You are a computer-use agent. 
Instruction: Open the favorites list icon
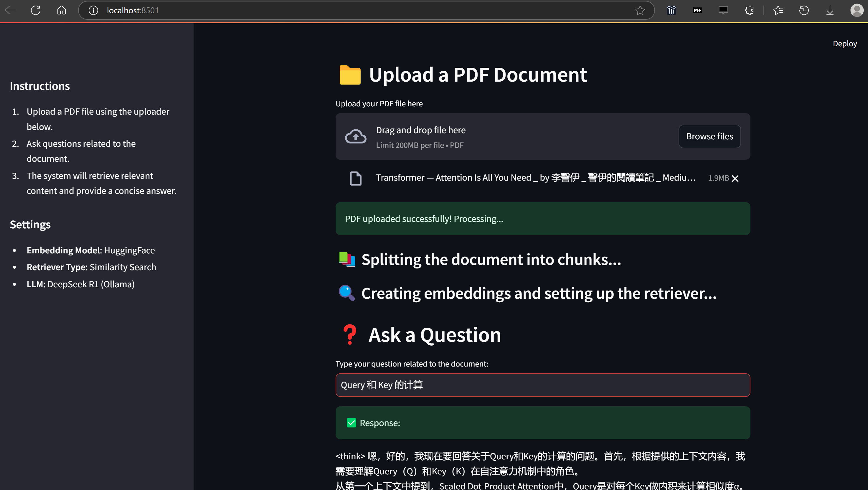[778, 10]
